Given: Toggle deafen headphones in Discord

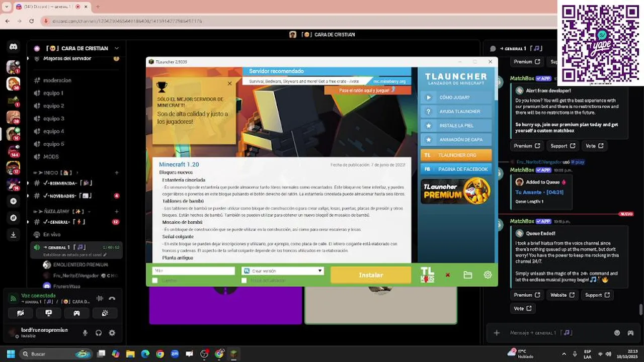Looking at the screenshot, I should click(x=99, y=333).
